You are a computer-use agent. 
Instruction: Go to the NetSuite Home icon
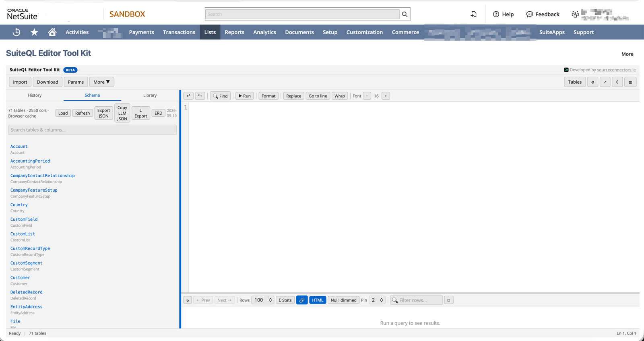pos(52,32)
